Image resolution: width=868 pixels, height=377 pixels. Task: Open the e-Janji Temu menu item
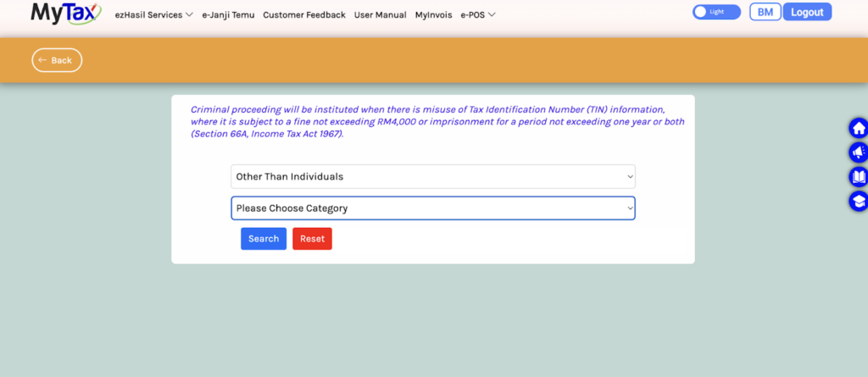click(229, 14)
